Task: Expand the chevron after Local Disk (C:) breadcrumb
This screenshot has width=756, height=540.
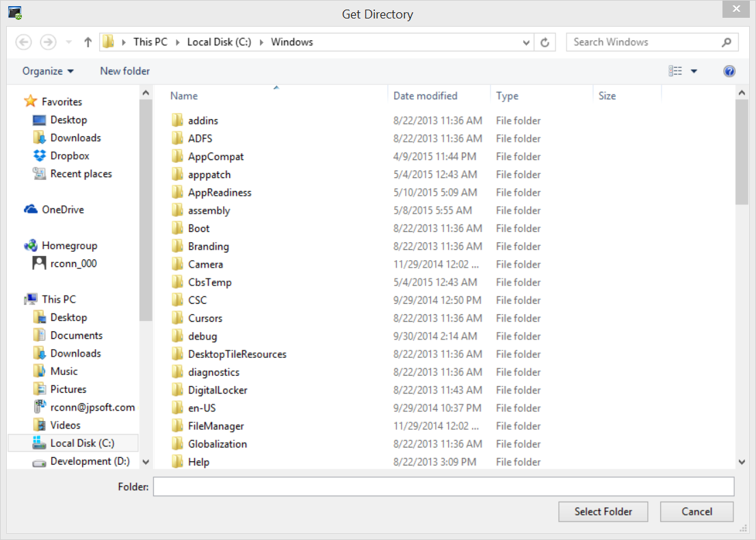Action: [x=261, y=42]
